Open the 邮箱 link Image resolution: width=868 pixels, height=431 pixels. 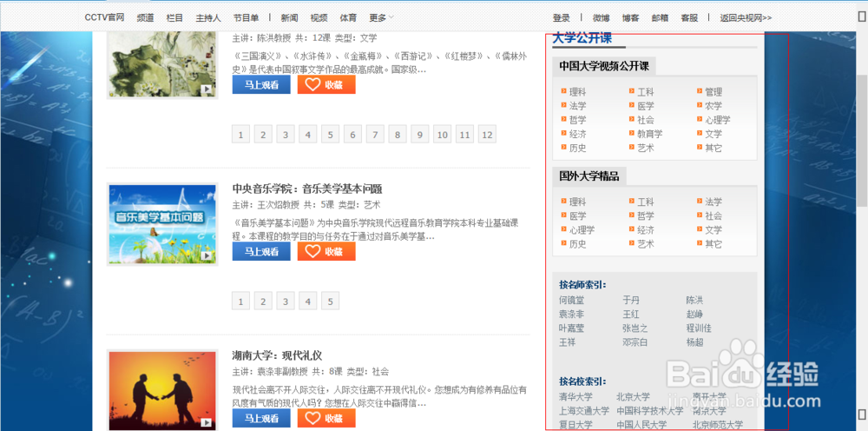click(x=660, y=17)
